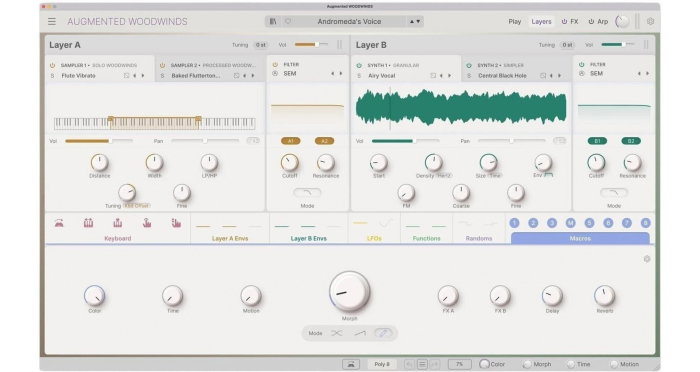Open the settings gear in top bar

[650, 21]
